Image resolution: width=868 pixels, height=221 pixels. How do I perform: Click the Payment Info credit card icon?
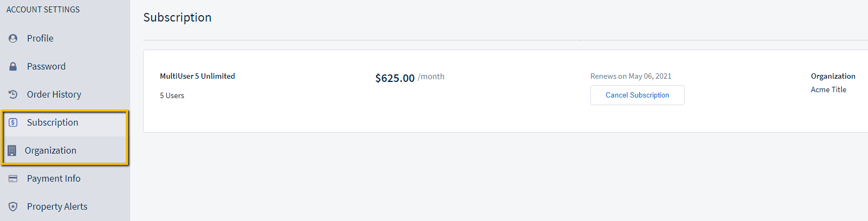coord(13,179)
